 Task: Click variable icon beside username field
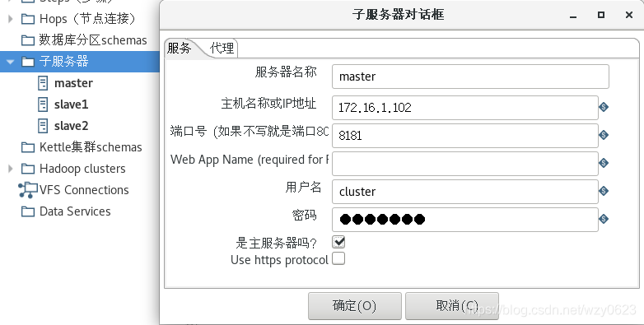[x=604, y=191]
